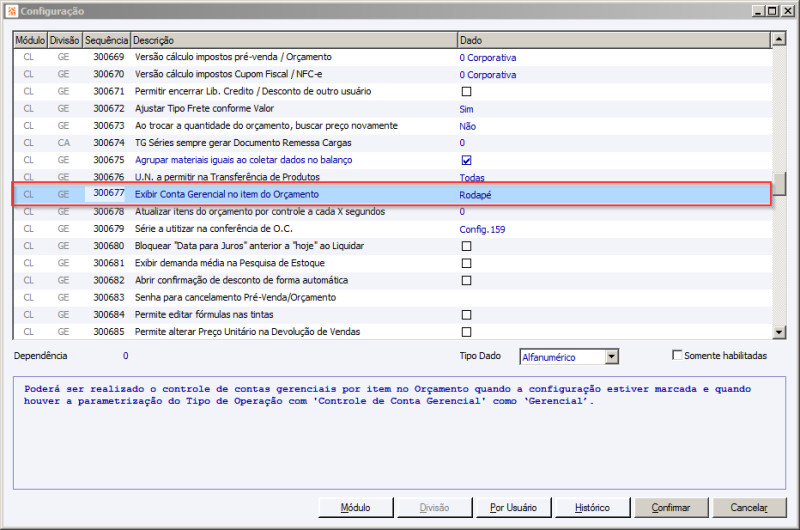Screen dimensions: 800x530
Task: Click the Rodapé value in Dado column
Action: pyautogui.click(x=475, y=195)
